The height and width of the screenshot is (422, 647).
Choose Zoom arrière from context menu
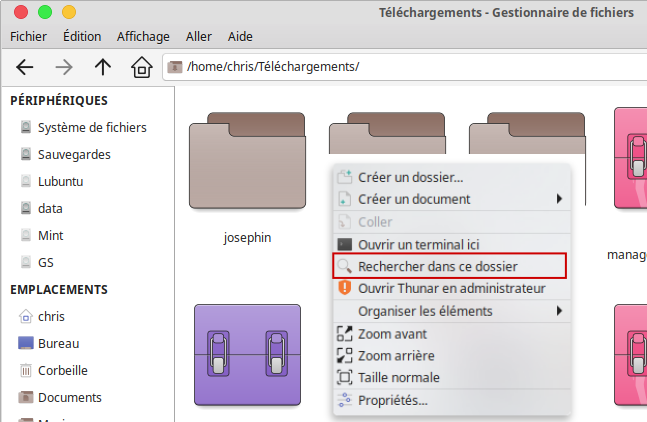tap(452, 356)
